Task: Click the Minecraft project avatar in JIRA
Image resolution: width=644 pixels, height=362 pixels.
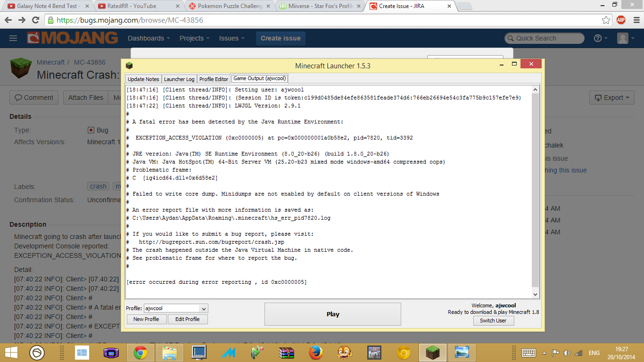Action: coord(21,69)
